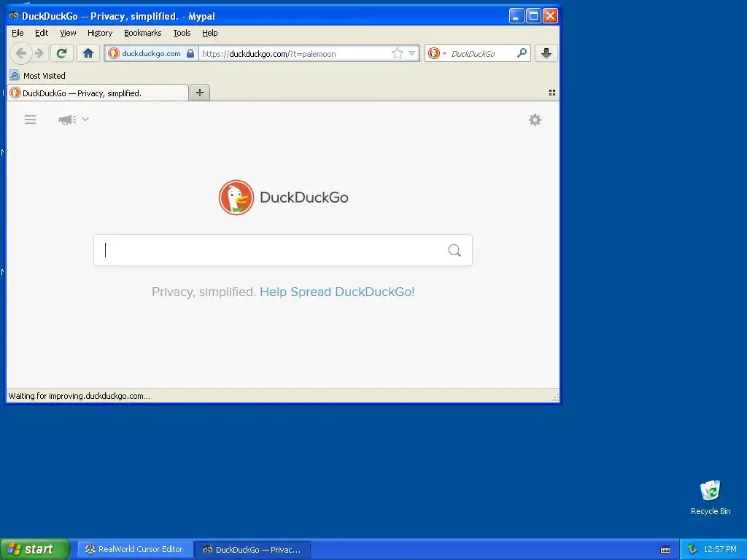Open the Windows start button
The height and width of the screenshot is (560, 747).
point(35,549)
